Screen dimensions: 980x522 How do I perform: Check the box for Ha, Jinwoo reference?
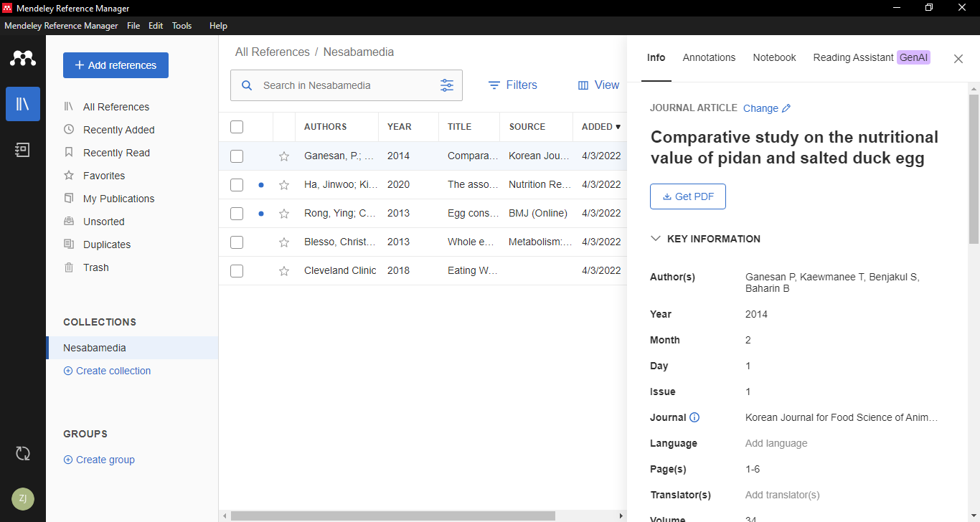pos(237,185)
